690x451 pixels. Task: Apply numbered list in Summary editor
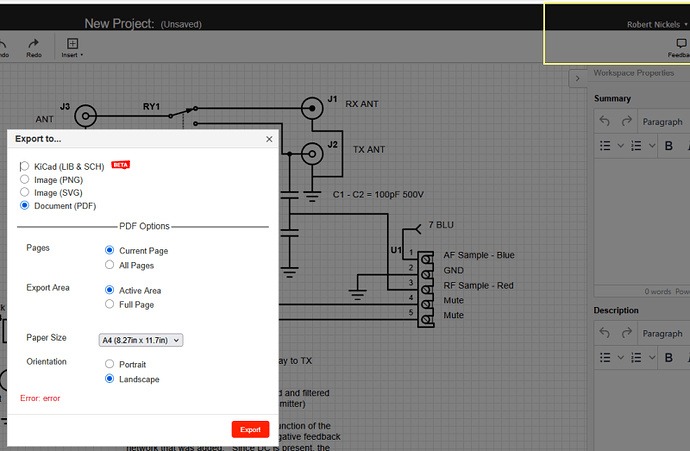(636, 146)
